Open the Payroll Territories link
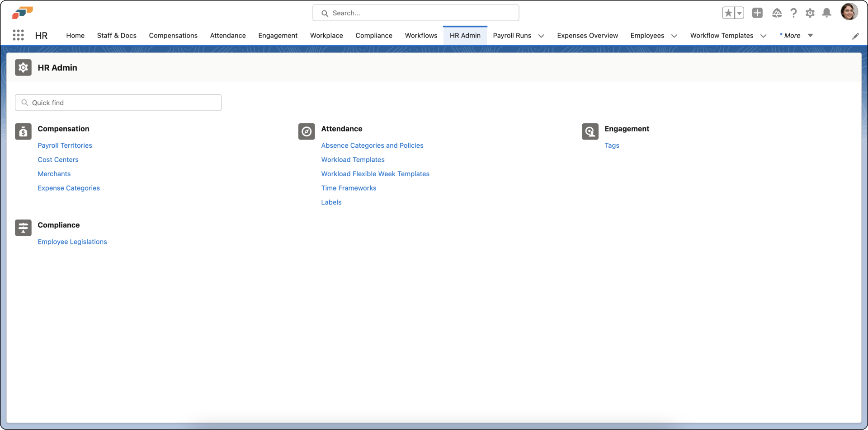Image resolution: width=868 pixels, height=430 pixels. point(65,145)
